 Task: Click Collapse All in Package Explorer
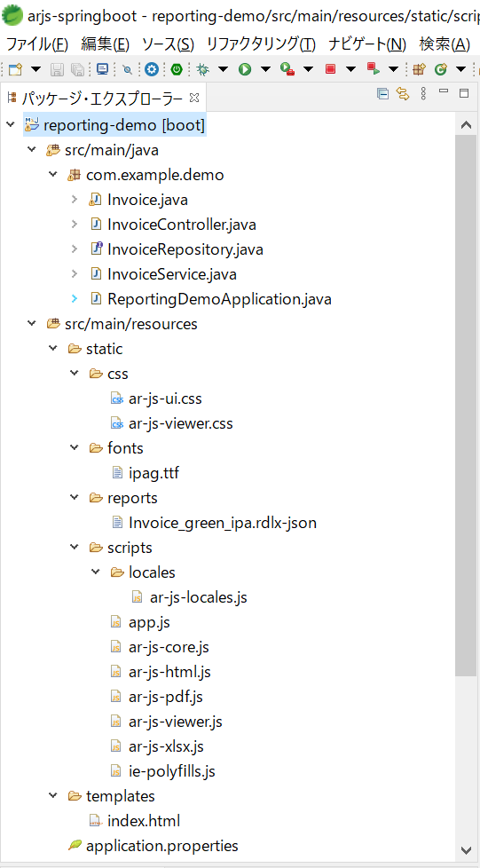382,93
